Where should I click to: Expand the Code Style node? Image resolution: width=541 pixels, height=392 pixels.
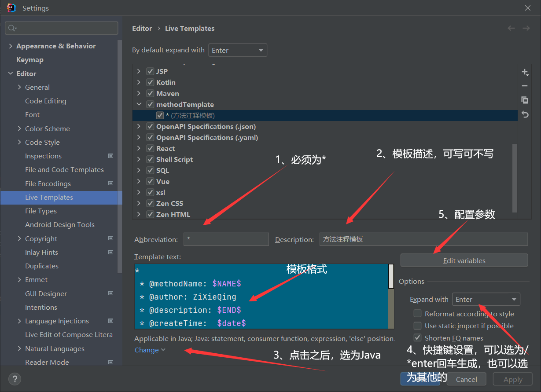pyautogui.click(x=19, y=142)
